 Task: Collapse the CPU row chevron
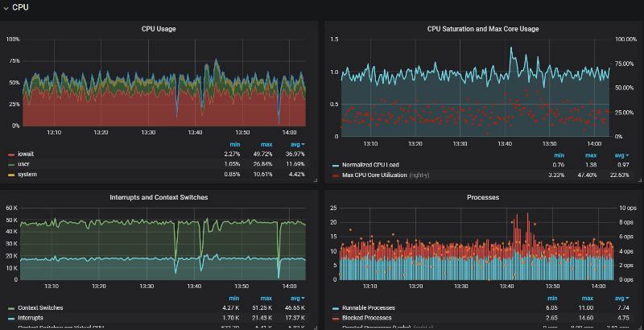click(x=6, y=7)
